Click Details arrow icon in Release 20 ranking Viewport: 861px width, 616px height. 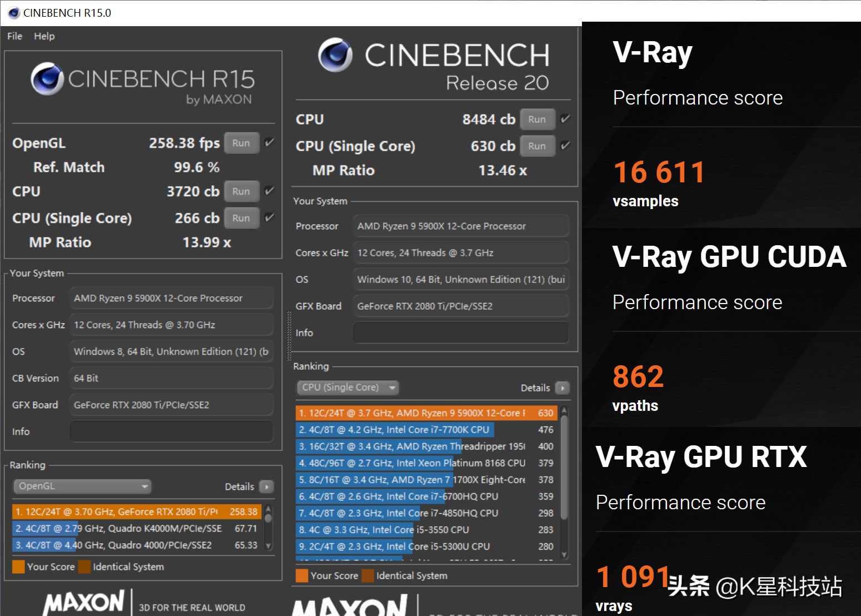coord(563,388)
